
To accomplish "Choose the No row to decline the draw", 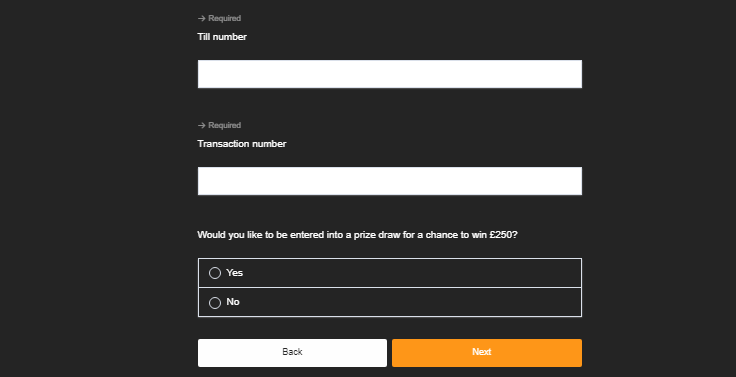I will tap(390, 302).
